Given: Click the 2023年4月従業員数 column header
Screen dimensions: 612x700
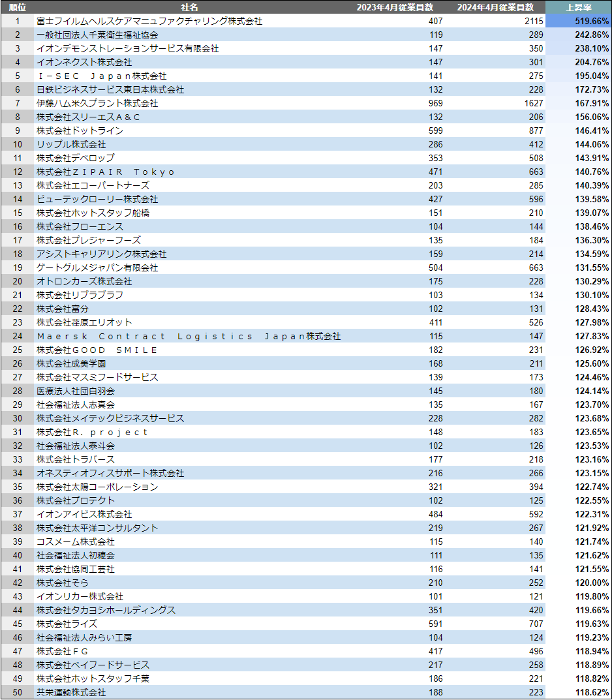Looking at the screenshot, I should (x=395, y=7).
